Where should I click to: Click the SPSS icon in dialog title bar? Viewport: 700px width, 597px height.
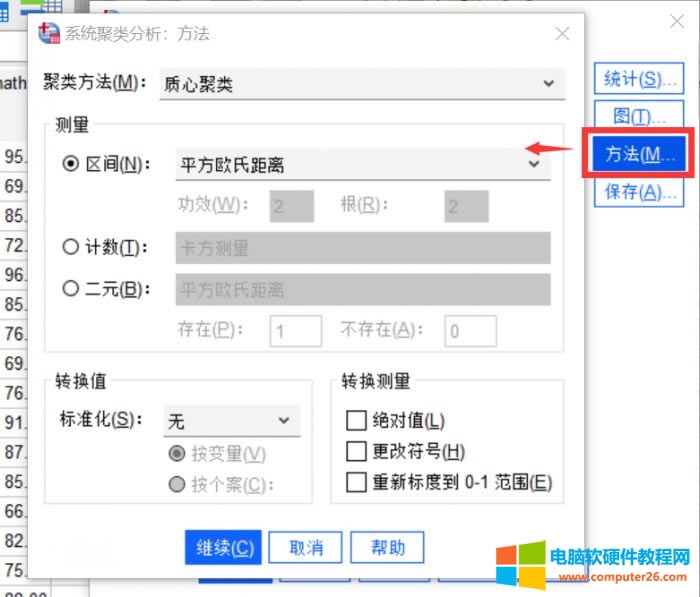pyautogui.click(x=48, y=34)
